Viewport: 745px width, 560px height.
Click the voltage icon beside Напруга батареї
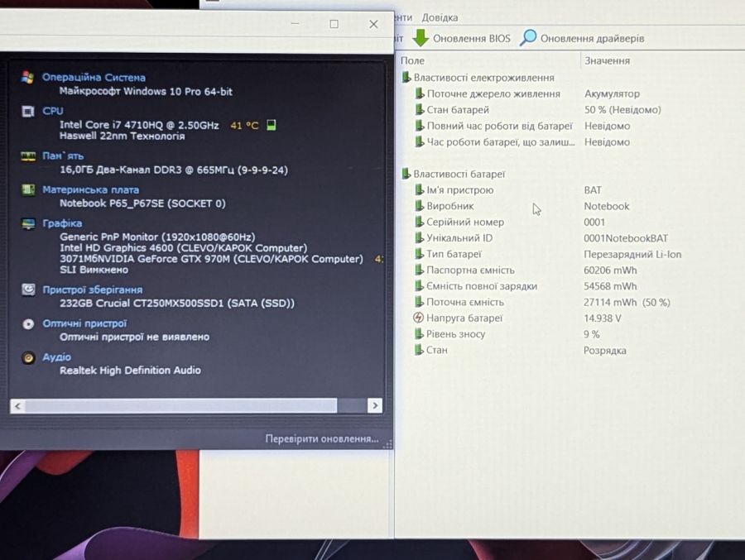coord(418,318)
